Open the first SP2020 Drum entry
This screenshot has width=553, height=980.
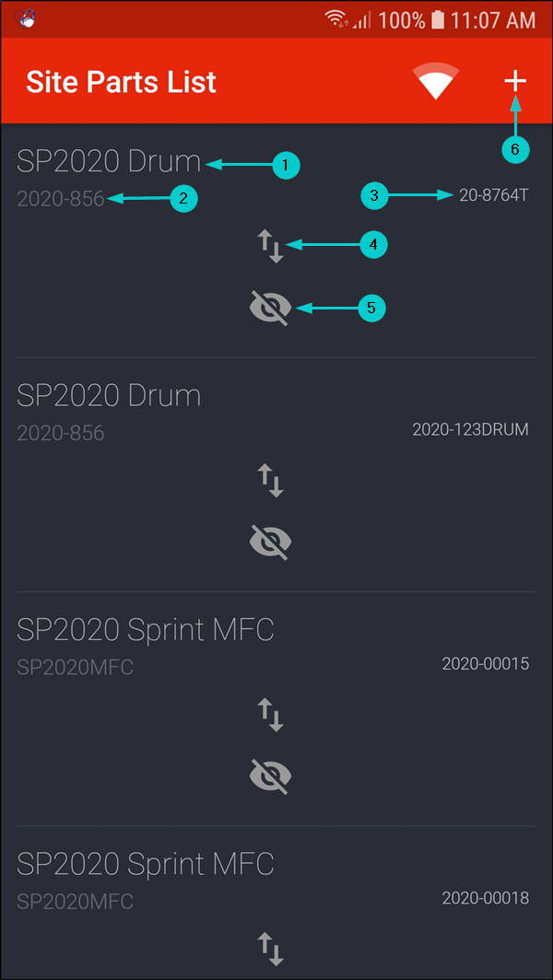(x=109, y=162)
